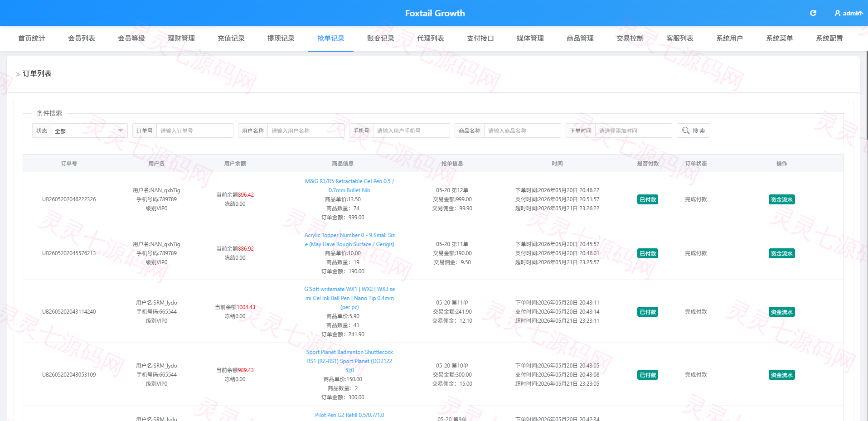The height and width of the screenshot is (421, 868).
Task: Click the G'Soft writemate gel pen link
Action: 349,298
